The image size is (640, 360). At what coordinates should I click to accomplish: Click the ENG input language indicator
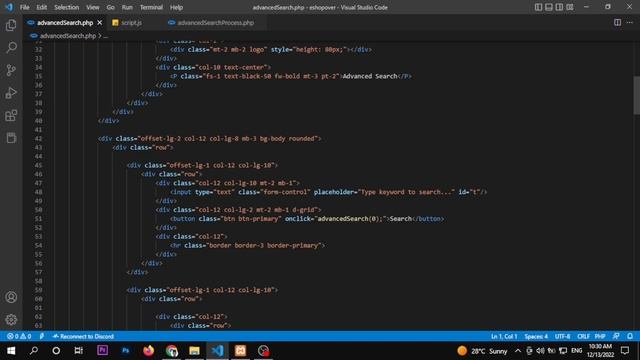[x=576, y=351]
